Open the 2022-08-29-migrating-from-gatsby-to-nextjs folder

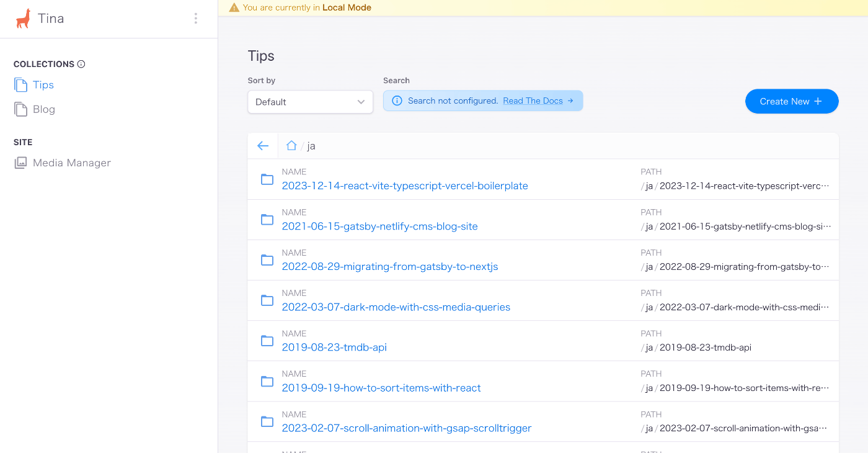[390, 266]
